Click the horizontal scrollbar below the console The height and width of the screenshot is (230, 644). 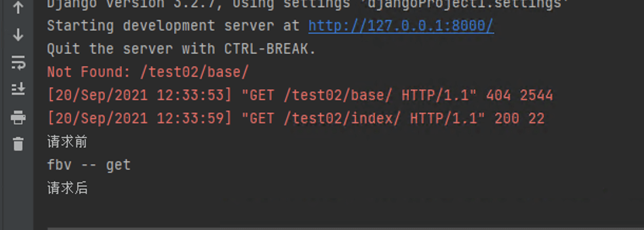[345, 228]
